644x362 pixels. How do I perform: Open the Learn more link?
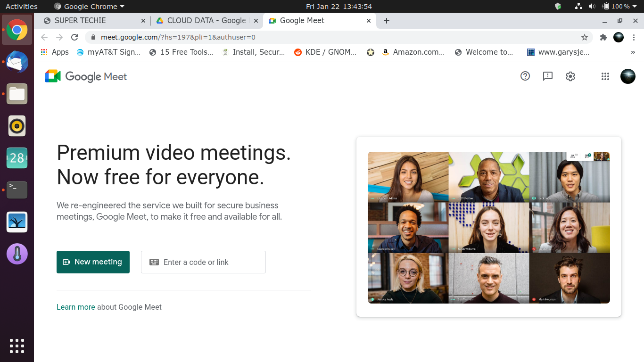(x=76, y=307)
